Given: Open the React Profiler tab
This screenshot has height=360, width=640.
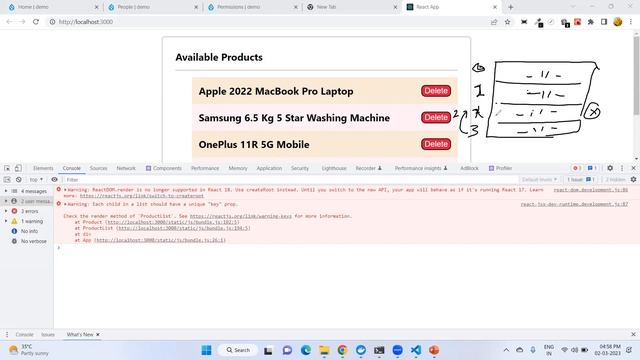Looking at the screenshot, I should [x=500, y=168].
